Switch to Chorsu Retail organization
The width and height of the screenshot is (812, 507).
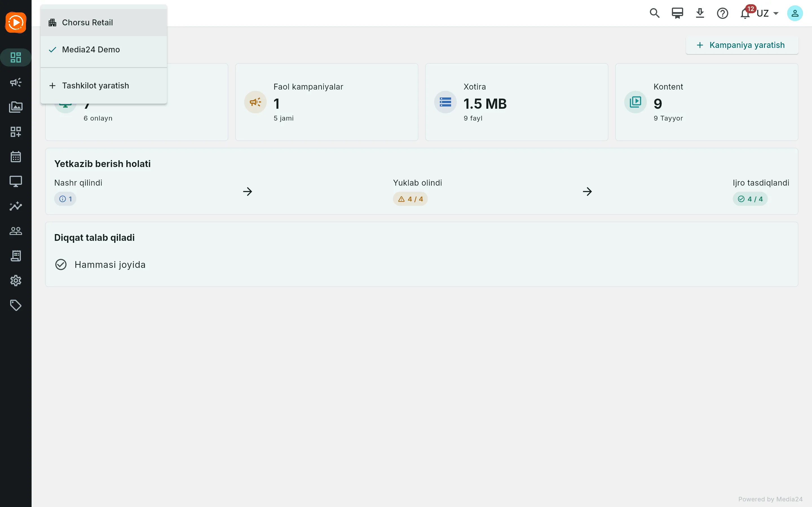point(104,23)
